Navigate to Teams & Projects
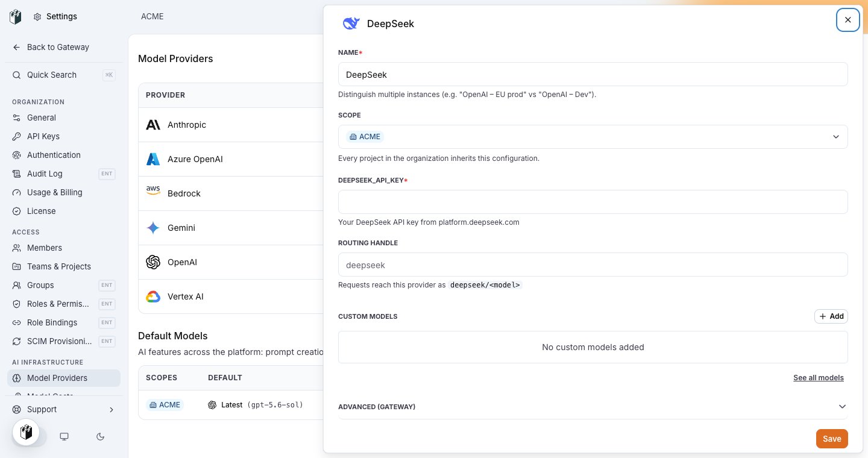Image resolution: width=868 pixels, height=458 pixels. (64, 266)
